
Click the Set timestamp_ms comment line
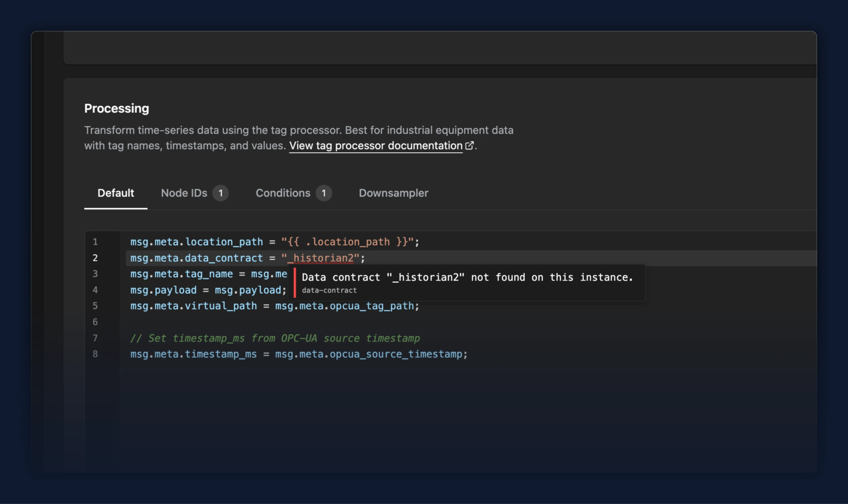[275, 338]
